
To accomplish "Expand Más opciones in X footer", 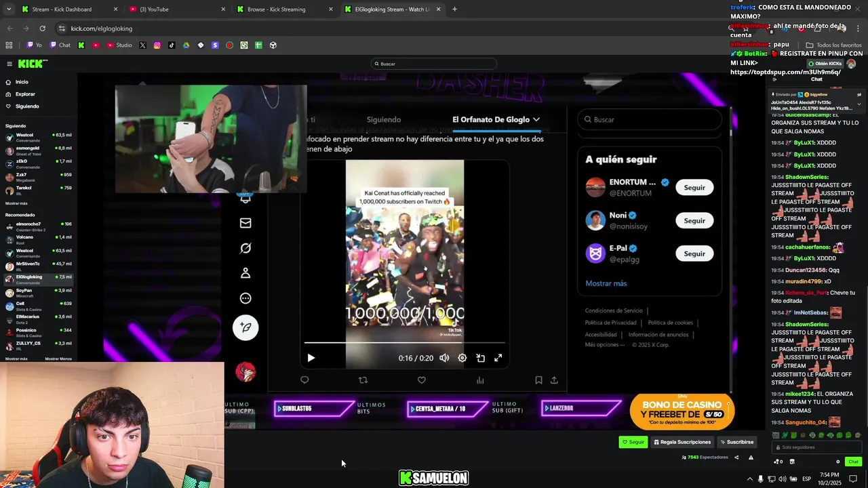I will [605, 344].
